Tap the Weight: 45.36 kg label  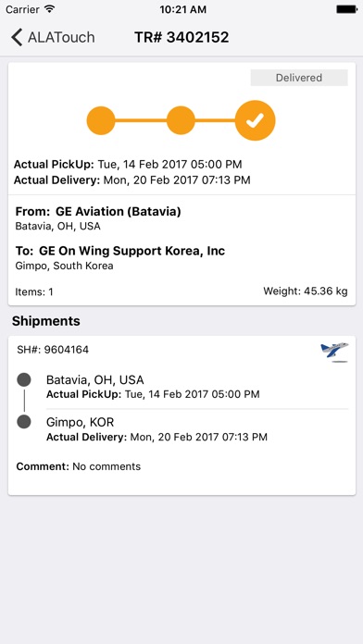(x=306, y=291)
